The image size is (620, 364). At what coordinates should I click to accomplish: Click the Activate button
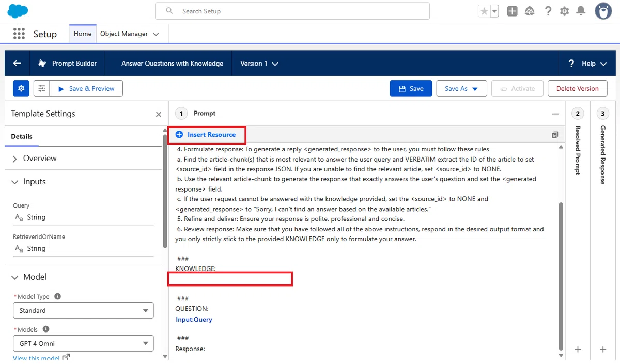point(517,88)
